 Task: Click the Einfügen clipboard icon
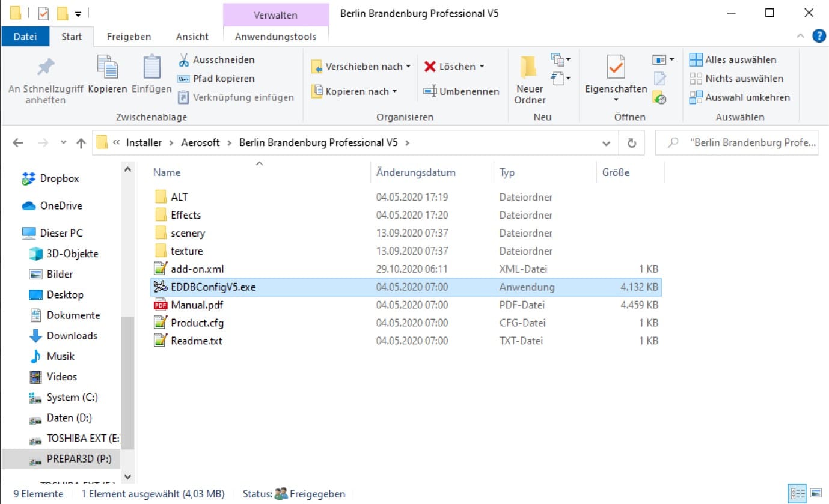(151, 67)
